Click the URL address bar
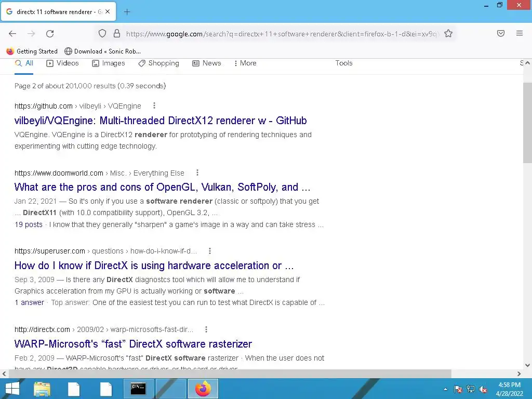 pyautogui.click(x=281, y=34)
